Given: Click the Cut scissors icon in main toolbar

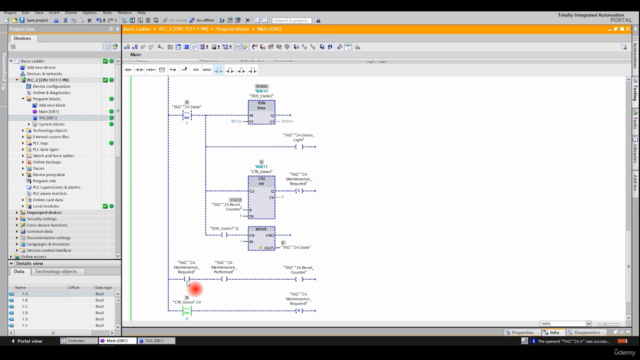Looking at the screenshot, I should pos(65,20).
